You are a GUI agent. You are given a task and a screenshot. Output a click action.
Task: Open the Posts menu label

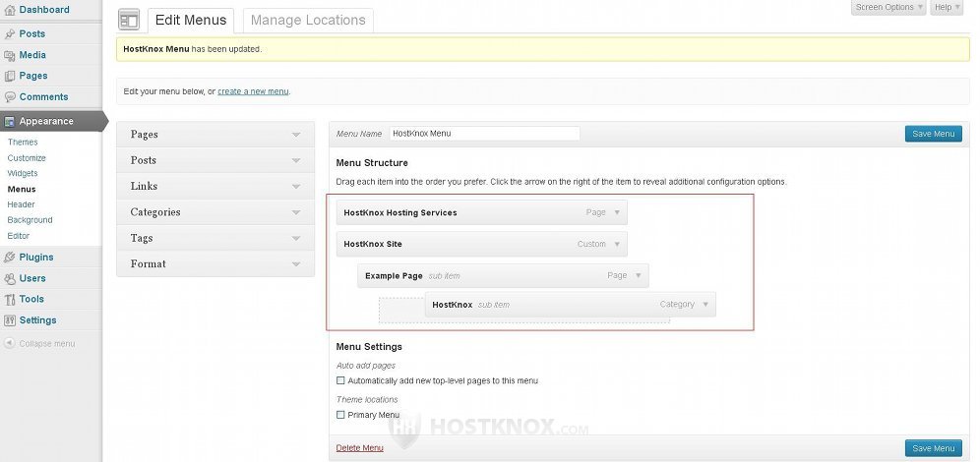[x=31, y=34]
